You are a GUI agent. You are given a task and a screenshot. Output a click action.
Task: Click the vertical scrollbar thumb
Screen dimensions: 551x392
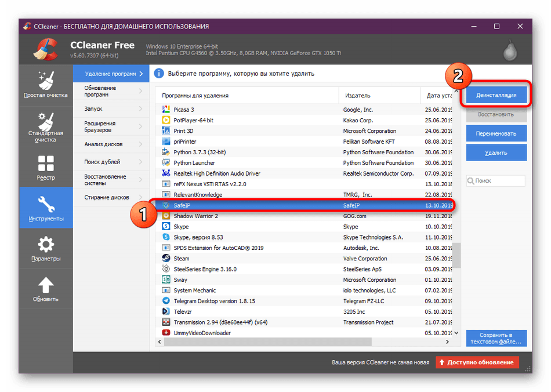click(456, 255)
